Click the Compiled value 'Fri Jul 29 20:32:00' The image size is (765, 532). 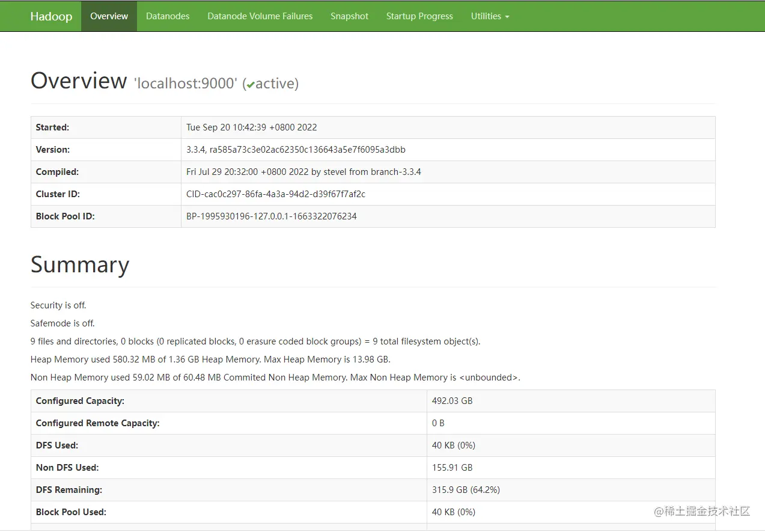(303, 172)
